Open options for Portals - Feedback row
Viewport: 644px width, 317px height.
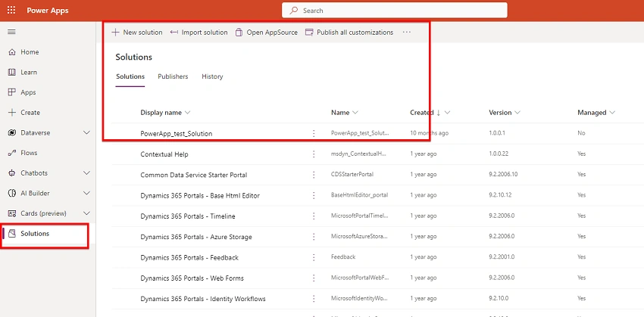tap(314, 257)
